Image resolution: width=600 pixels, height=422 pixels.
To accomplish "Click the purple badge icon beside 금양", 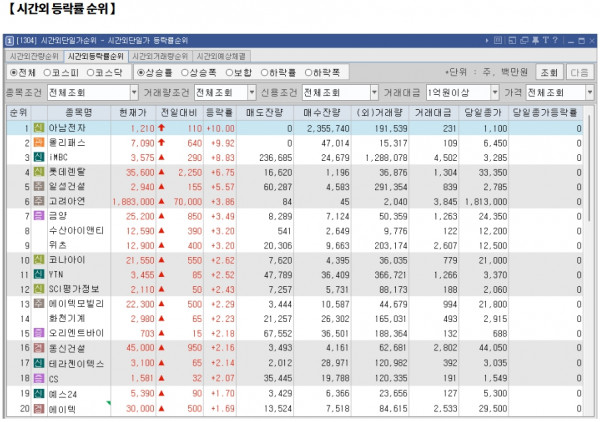I will click(x=39, y=216).
